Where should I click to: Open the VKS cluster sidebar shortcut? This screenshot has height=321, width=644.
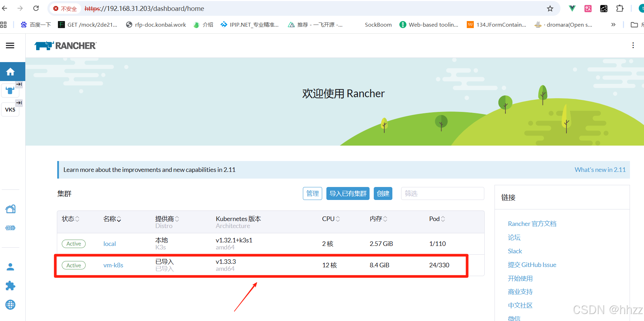[10, 109]
